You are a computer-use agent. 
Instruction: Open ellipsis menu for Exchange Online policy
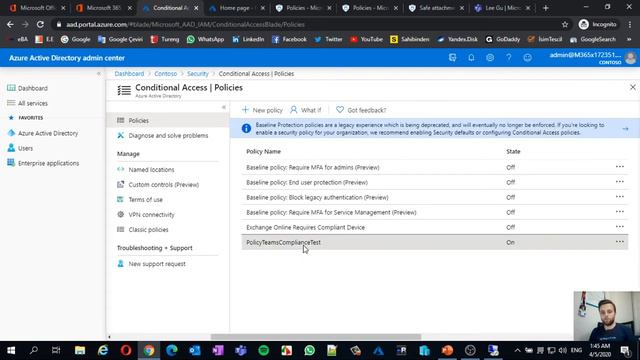(x=620, y=227)
